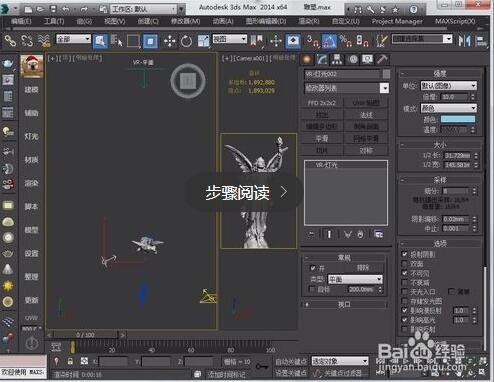Click the 渲染 button in the left sidebar
Viewport: 494px width, 382px height.
point(31,183)
